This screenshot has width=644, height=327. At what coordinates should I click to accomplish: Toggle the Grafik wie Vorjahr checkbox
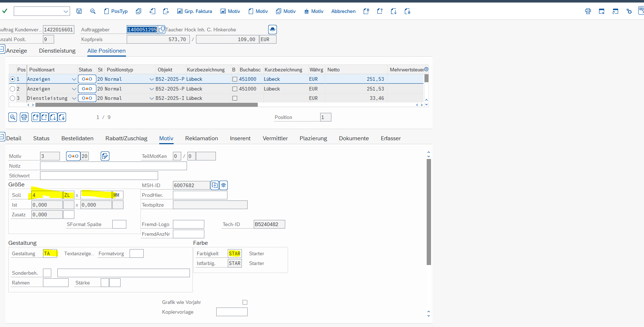click(245, 302)
